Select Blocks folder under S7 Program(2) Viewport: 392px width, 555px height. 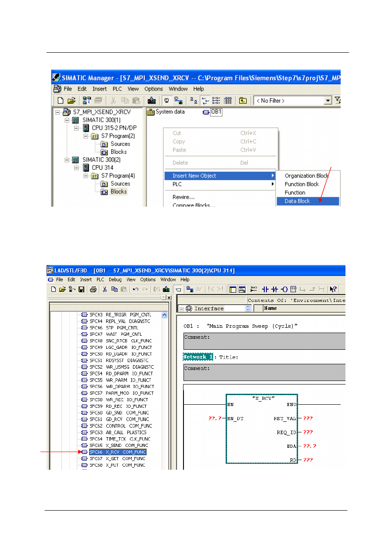119,152
